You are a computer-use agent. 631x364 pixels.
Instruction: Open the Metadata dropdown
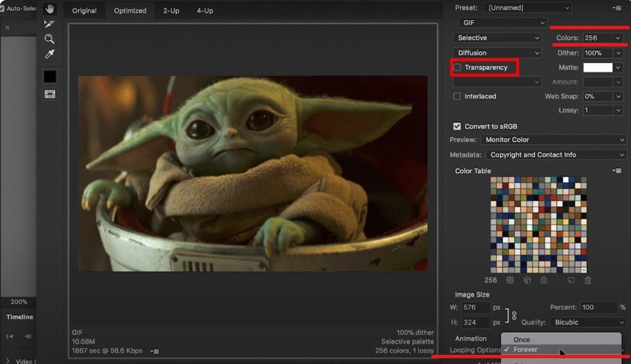[x=555, y=155]
